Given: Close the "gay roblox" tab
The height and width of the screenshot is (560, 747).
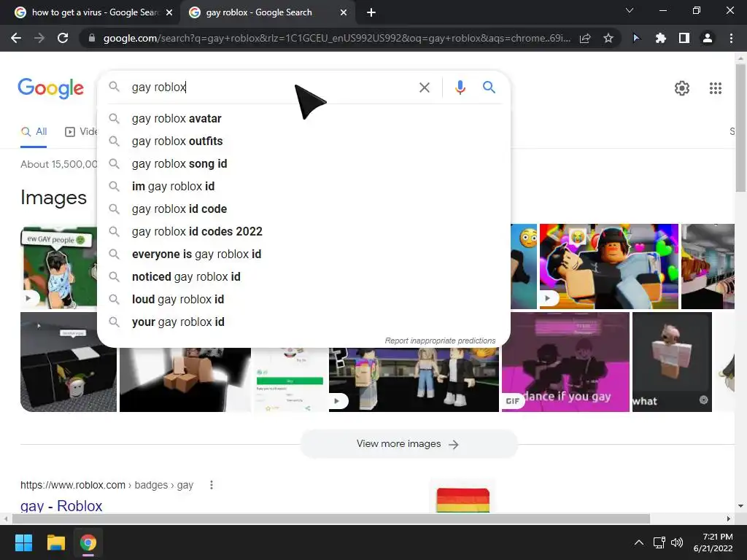Looking at the screenshot, I should pos(344,13).
